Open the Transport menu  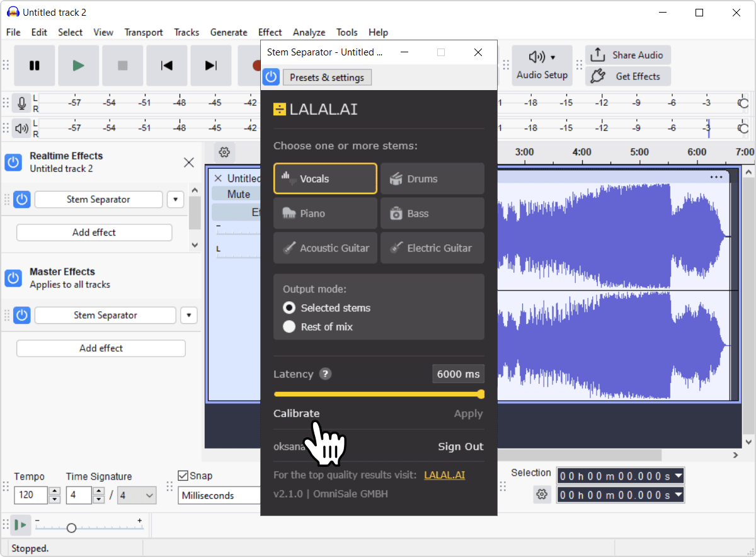pos(144,32)
